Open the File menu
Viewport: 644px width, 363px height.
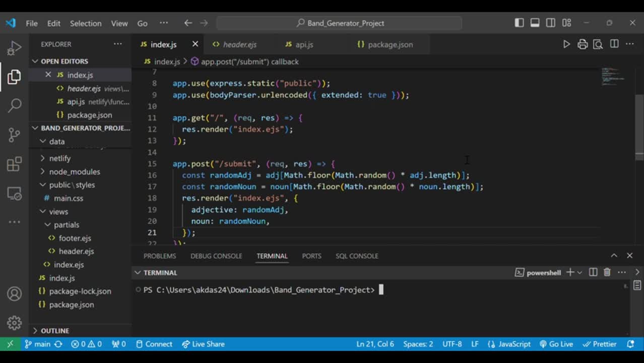tap(32, 23)
